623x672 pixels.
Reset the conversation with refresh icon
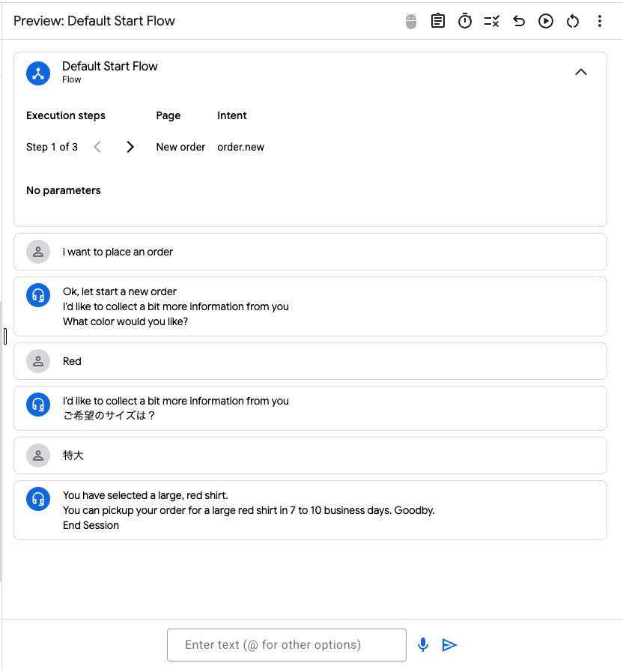(573, 21)
